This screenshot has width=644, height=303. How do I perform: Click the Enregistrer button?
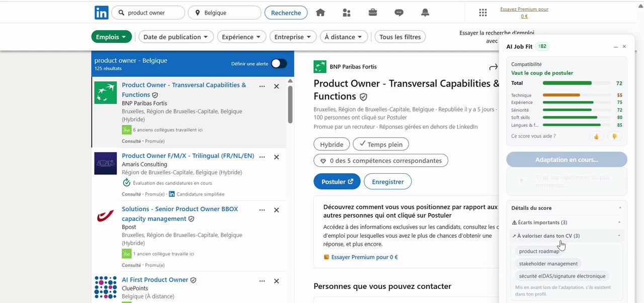[388, 181]
